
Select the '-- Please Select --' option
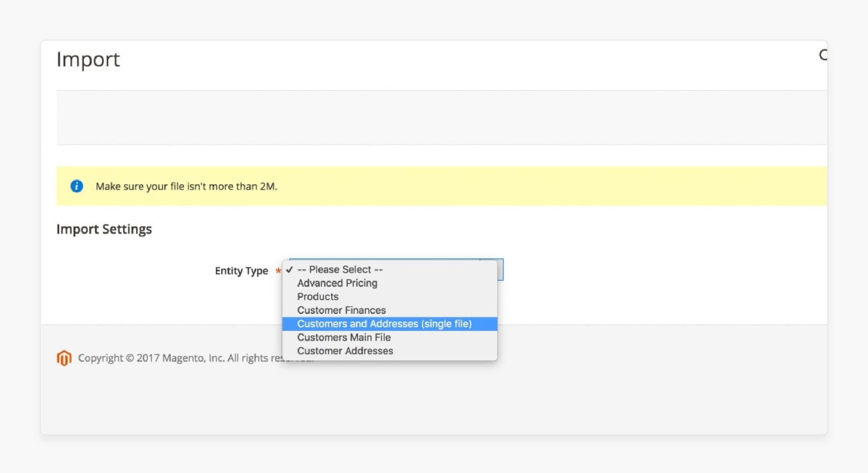pos(389,270)
